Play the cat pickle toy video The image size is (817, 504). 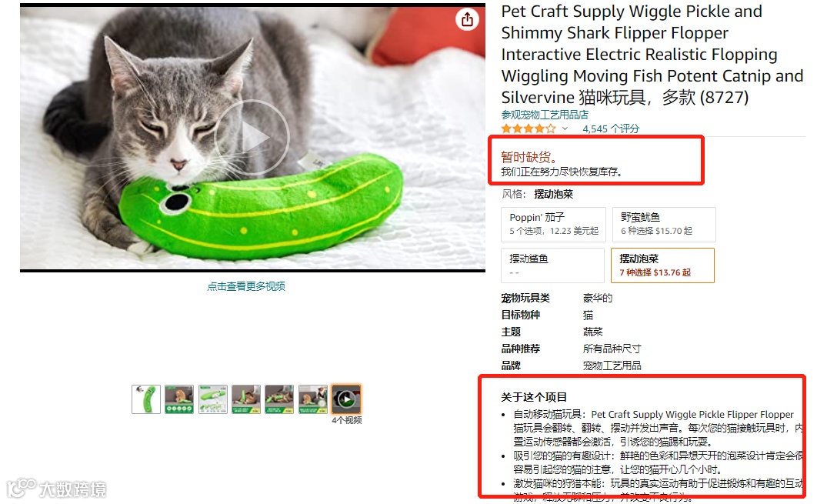[x=252, y=138]
